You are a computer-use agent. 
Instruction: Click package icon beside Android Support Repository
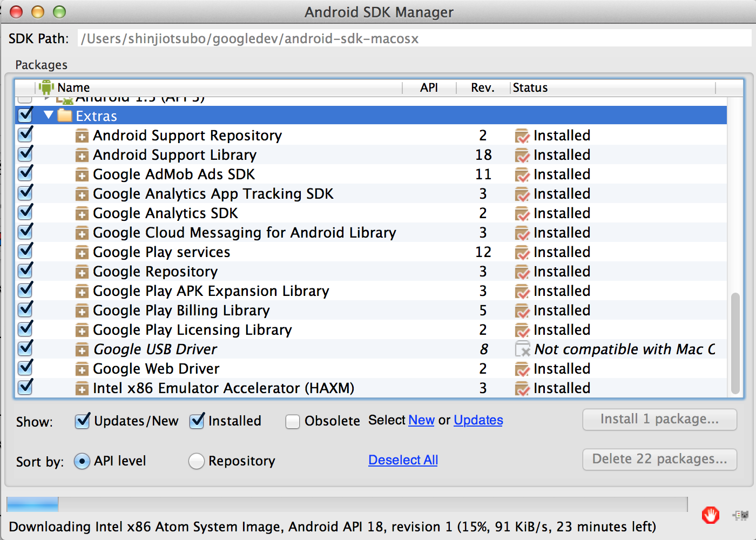click(82, 136)
